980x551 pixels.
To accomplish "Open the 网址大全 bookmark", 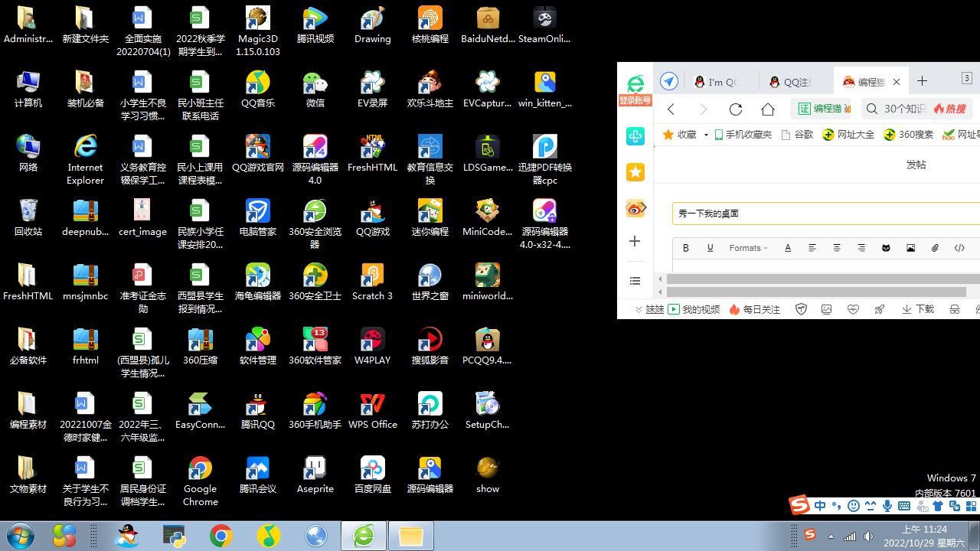I will (848, 135).
